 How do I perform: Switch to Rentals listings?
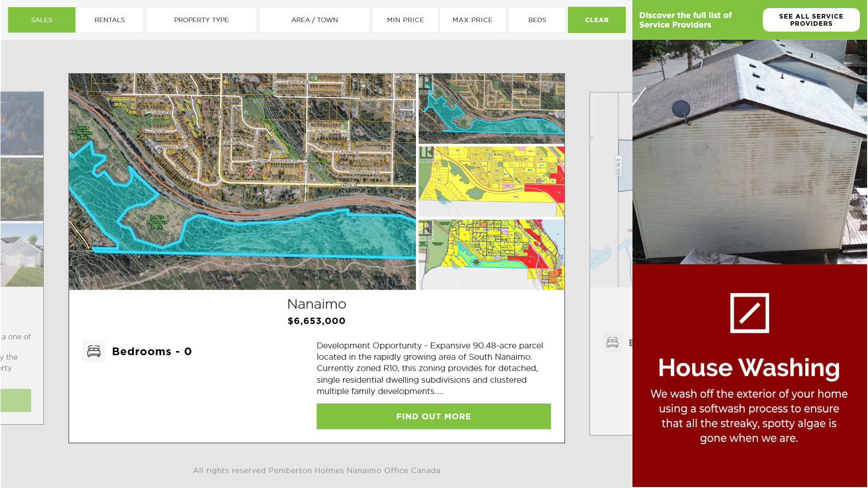(109, 20)
